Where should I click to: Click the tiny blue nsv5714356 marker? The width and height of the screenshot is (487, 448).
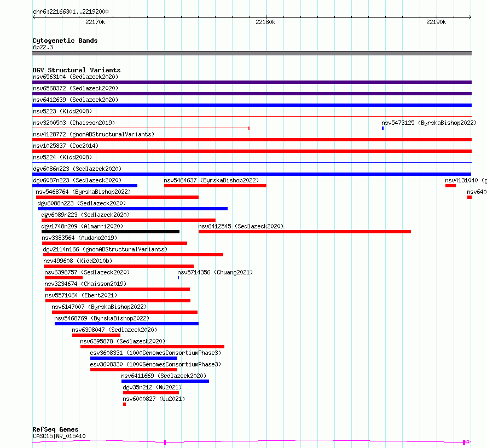tap(178, 278)
